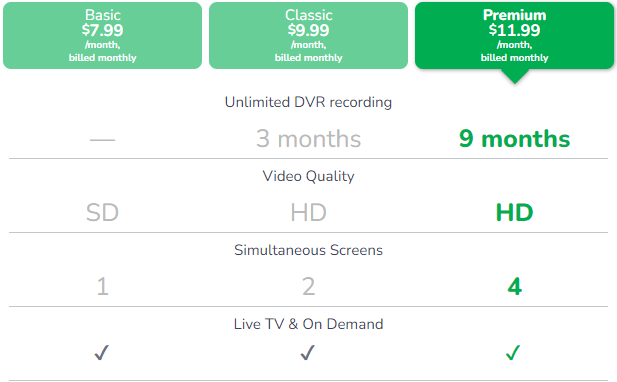
Task: Select the Premium $11.99 plan card
Action: (514, 35)
